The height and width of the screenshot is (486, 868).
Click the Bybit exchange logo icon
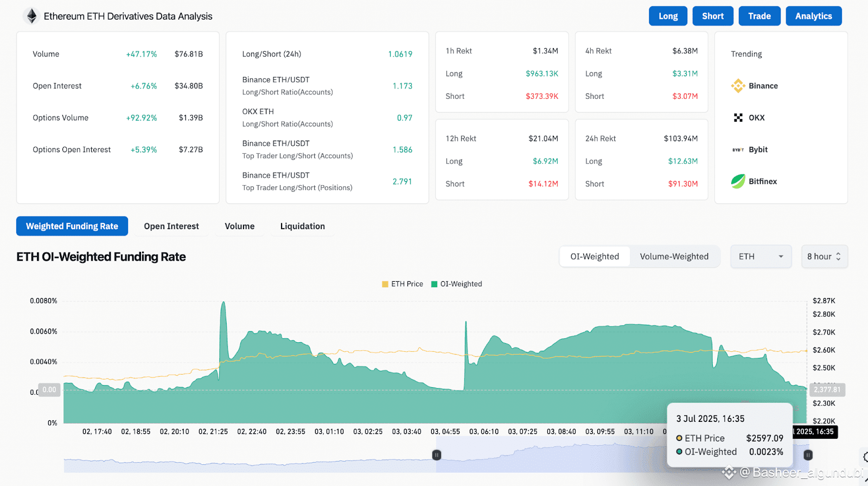tap(738, 150)
